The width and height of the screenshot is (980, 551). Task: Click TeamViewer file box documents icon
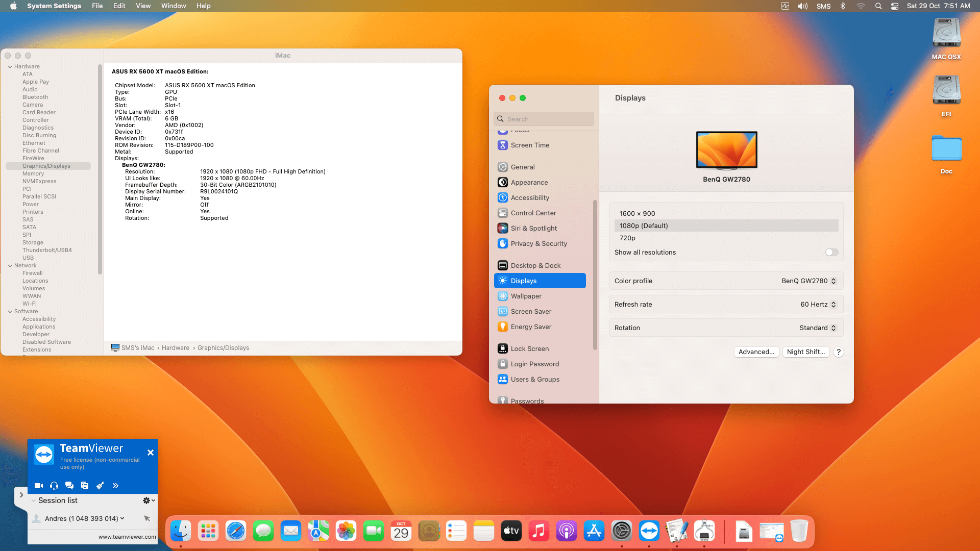[85, 486]
